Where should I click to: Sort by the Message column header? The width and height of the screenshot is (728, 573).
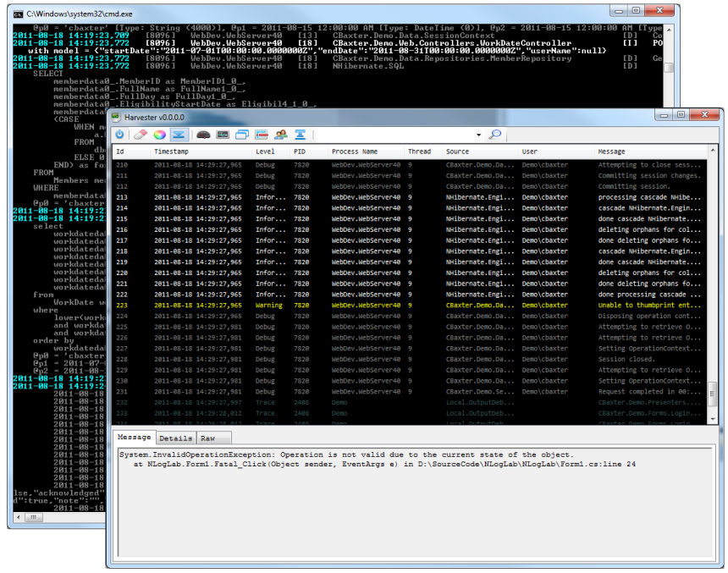(650, 152)
